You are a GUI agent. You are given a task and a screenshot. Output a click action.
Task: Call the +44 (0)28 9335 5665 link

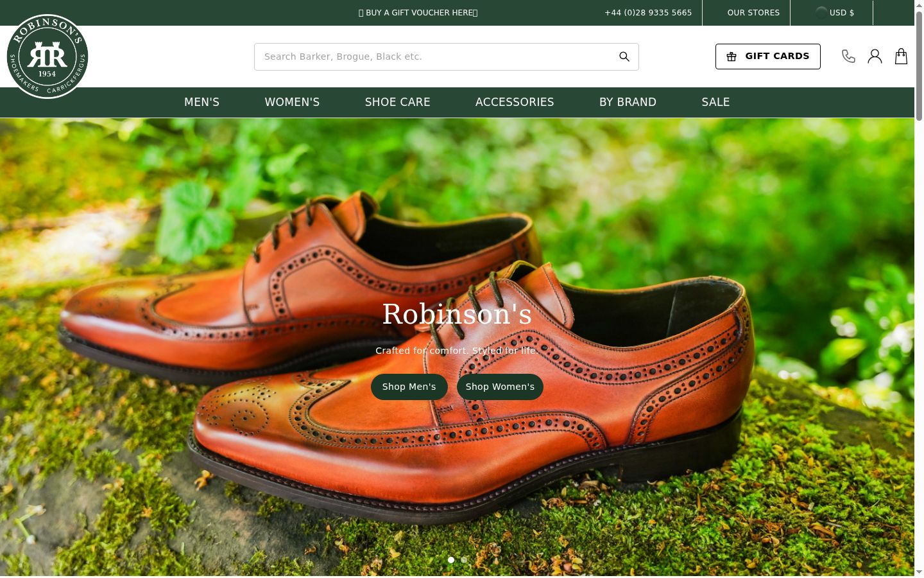(x=648, y=13)
